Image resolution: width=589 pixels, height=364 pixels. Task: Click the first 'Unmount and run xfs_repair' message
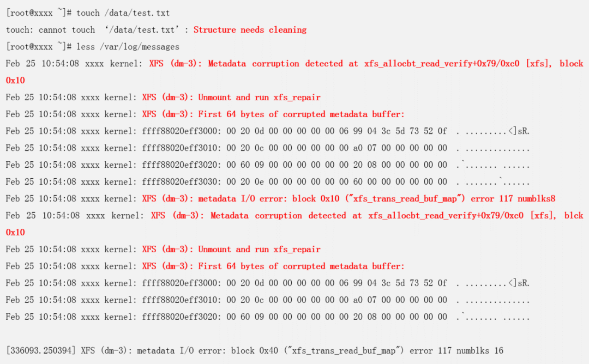coord(259,98)
